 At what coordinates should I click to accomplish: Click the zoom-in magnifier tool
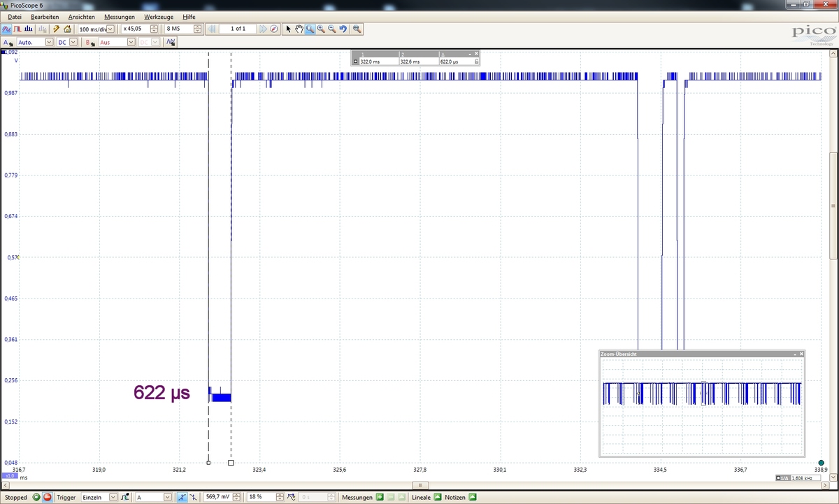pos(321,29)
